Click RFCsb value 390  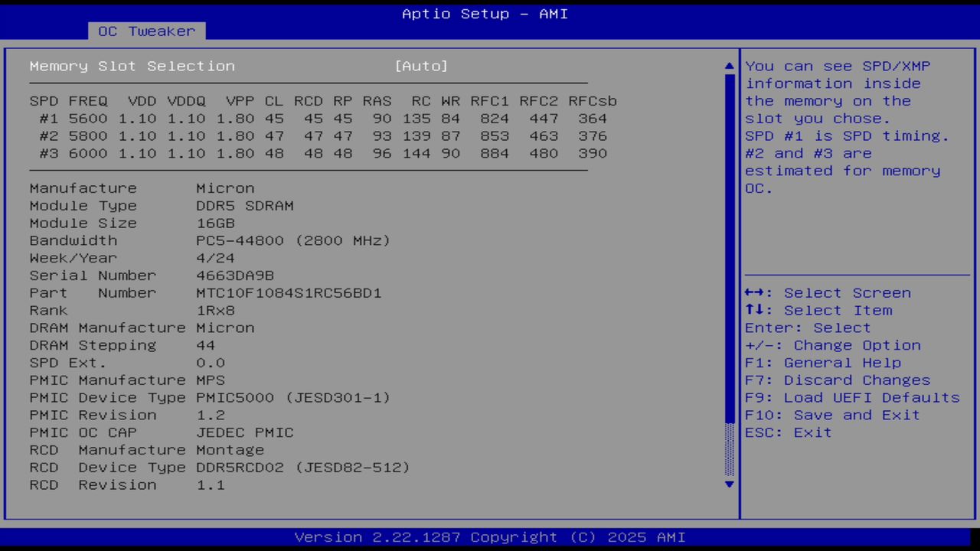(593, 154)
